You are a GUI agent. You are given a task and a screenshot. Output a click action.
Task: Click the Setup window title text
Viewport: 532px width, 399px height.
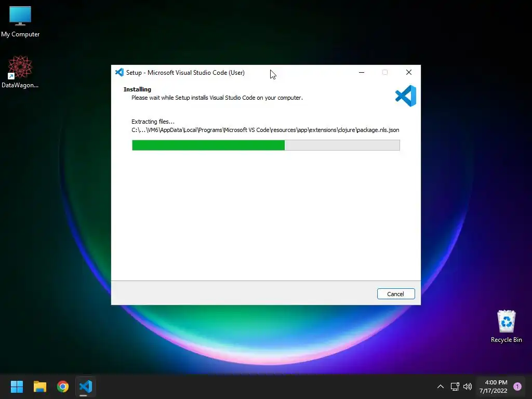coord(185,73)
